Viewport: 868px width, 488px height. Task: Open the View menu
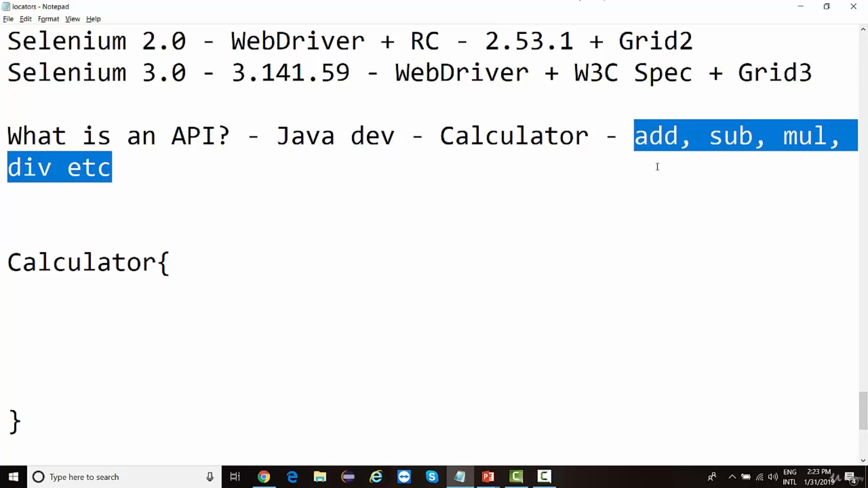[72, 19]
